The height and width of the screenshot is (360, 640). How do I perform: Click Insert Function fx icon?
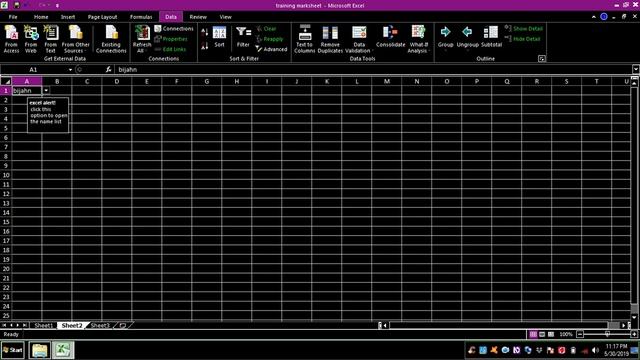point(108,70)
